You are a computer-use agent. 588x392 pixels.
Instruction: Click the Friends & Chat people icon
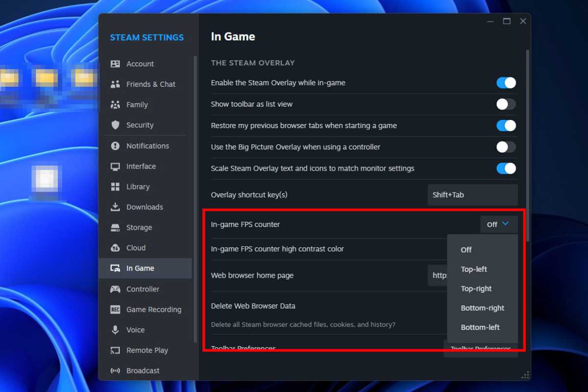pos(115,84)
